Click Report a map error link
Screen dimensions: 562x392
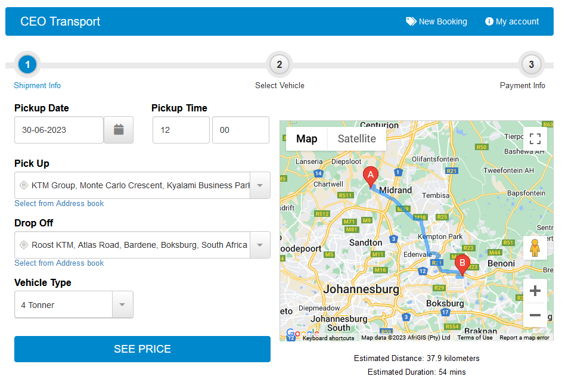[524, 338]
